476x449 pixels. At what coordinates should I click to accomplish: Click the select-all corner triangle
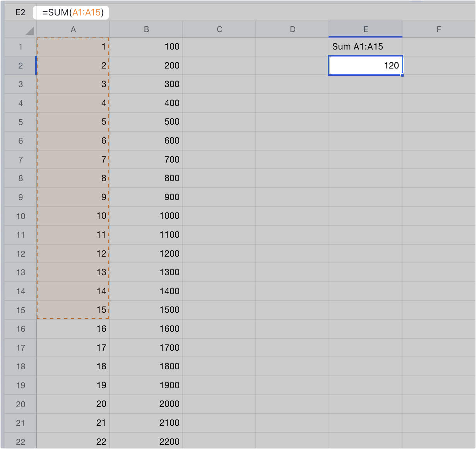pos(29,31)
